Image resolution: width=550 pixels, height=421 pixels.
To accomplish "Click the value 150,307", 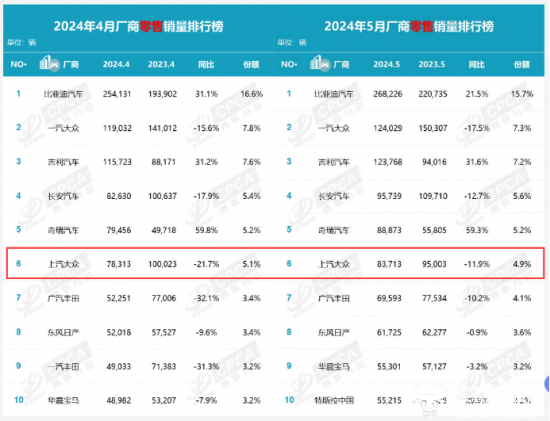I will pos(433,128).
